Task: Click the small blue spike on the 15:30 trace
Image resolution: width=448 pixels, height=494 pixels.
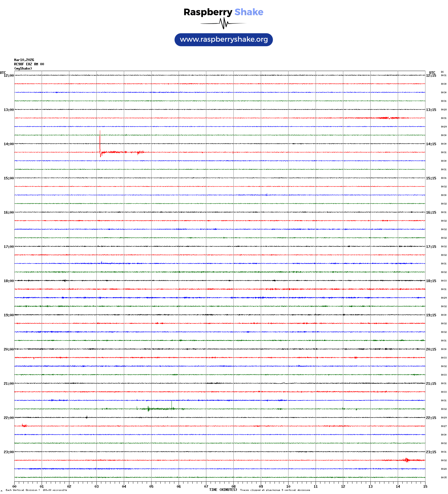Action: pos(267,195)
